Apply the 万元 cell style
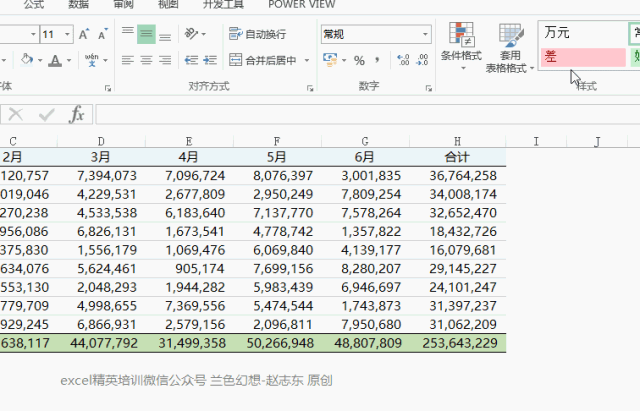Screen dimensions: 640x411 (x=582, y=34)
